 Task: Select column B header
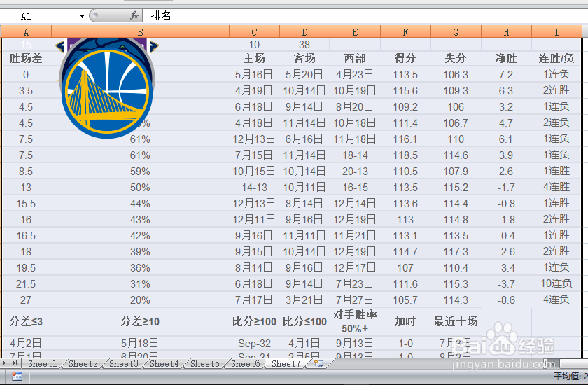pyautogui.click(x=140, y=32)
